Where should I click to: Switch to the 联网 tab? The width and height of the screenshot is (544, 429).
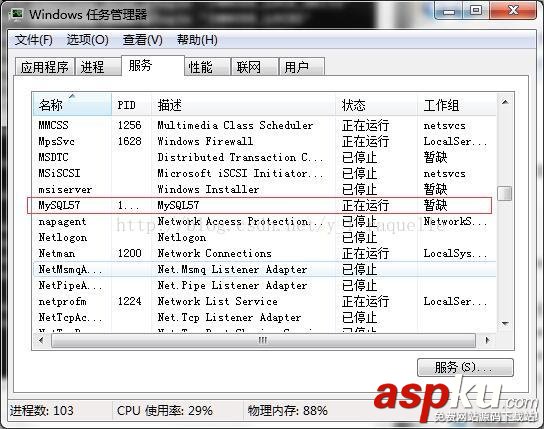(x=255, y=67)
